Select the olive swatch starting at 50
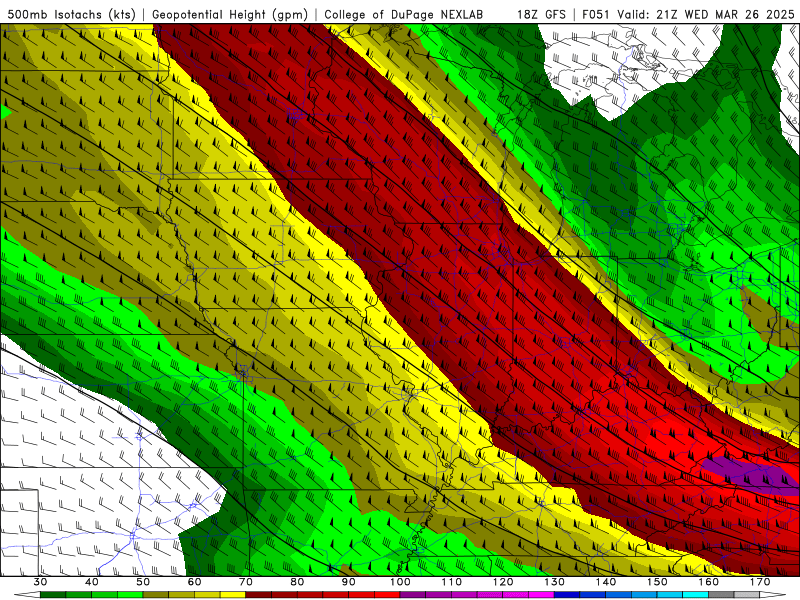This screenshot has height=600, width=800. [156, 595]
